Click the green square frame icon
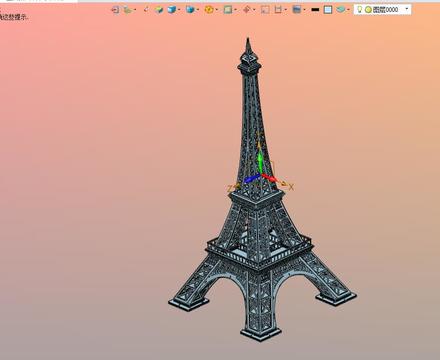The height and width of the screenshot is (360, 440). tap(228, 10)
